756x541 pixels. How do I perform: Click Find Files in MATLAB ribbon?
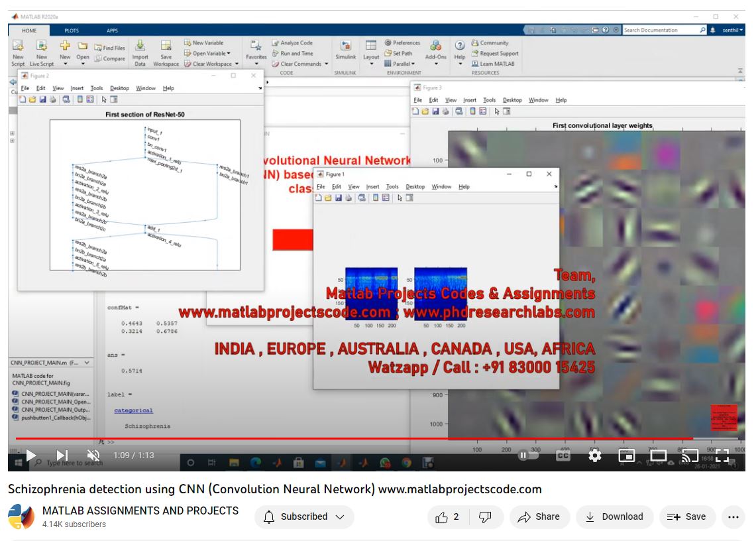point(110,48)
